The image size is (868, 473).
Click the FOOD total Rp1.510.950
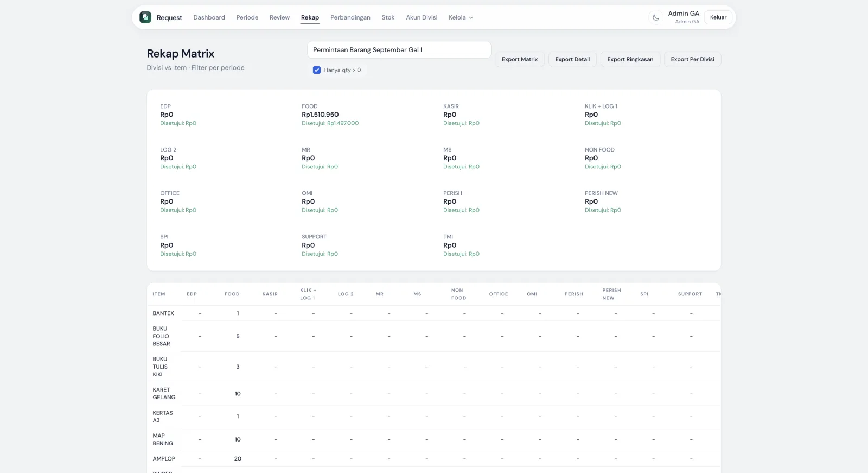[320, 115]
